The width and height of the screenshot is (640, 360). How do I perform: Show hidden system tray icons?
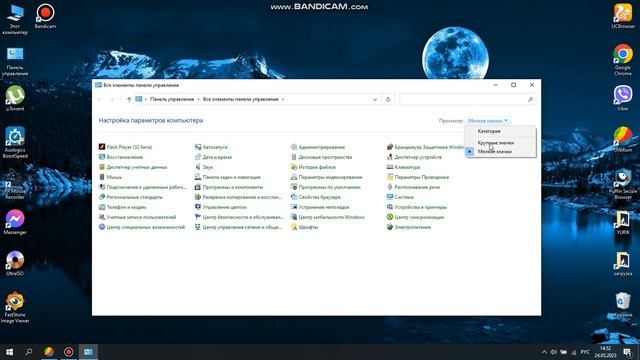pos(544,352)
